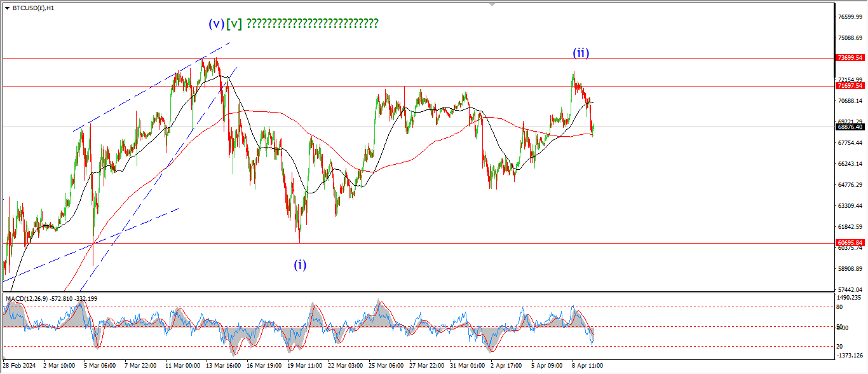Select the green question marks text label

click(312, 24)
